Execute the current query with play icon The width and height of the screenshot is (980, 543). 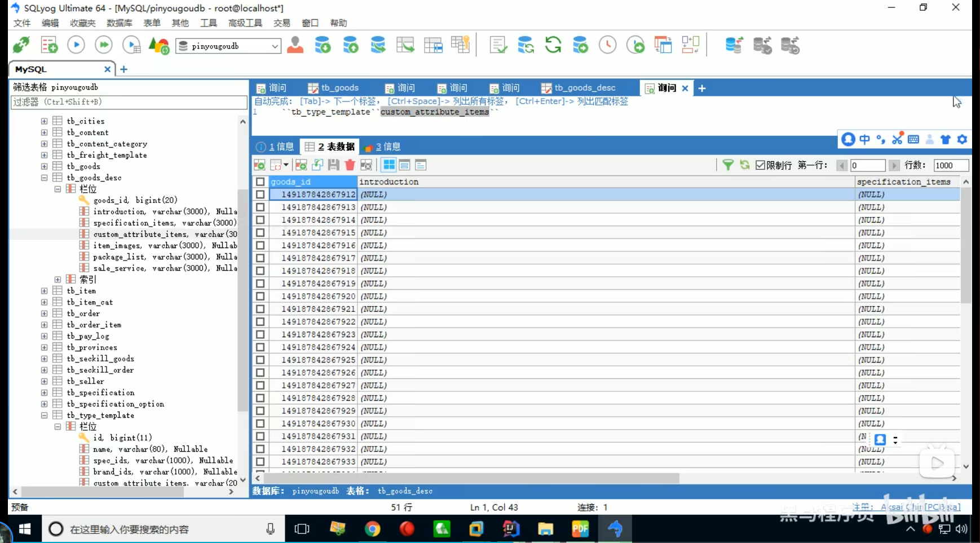76,45
